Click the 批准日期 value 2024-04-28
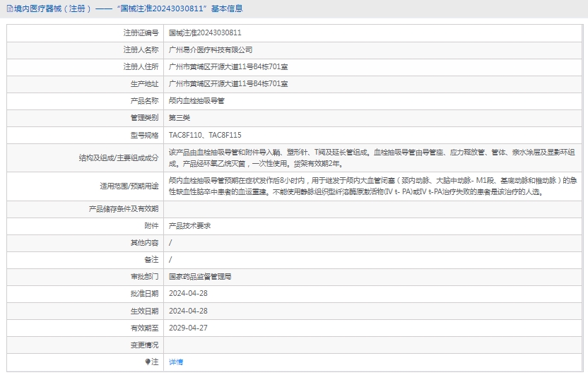Image resolution: width=588 pixels, height=375 pixels. pyautogui.click(x=188, y=293)
